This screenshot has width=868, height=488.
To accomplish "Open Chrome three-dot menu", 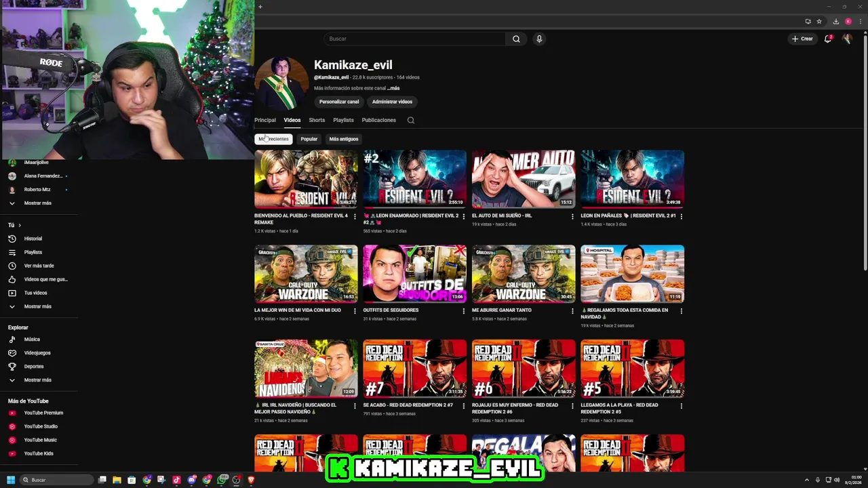I will coord(859,21).
